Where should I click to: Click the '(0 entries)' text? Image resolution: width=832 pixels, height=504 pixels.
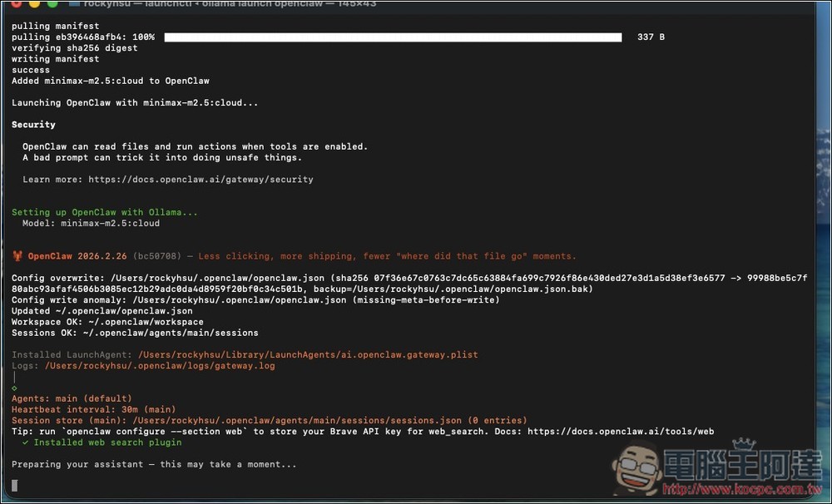click(497, 420)
